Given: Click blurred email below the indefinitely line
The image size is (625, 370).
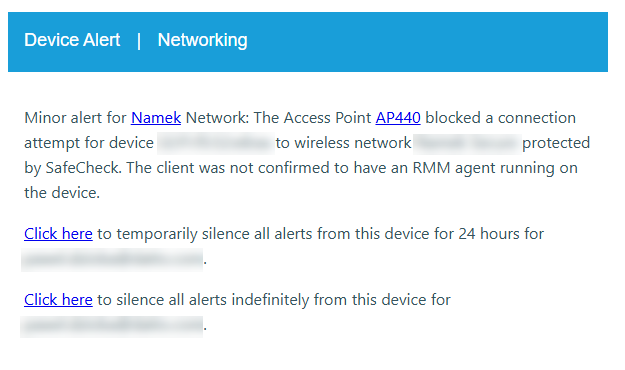Looking at the screenshot, I should [112, 327].
